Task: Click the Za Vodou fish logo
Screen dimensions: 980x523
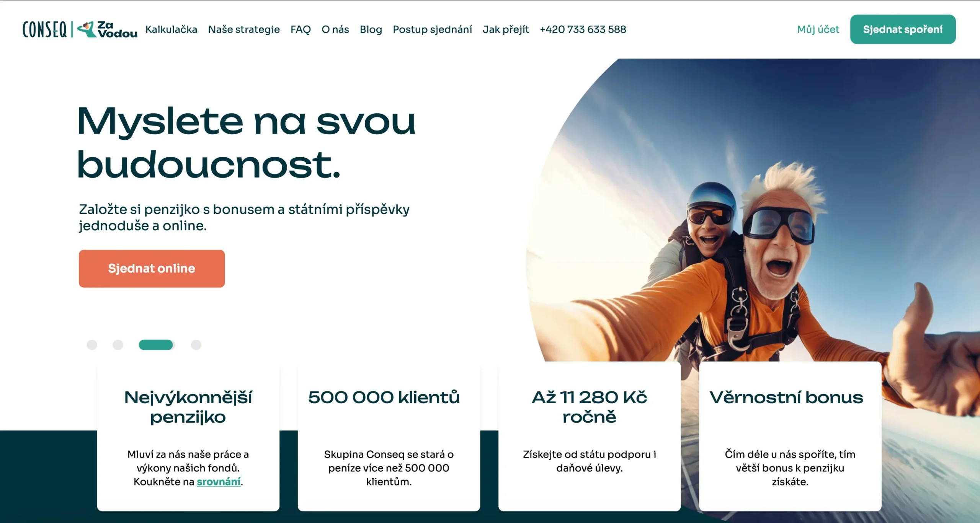Action: point(108,29)
